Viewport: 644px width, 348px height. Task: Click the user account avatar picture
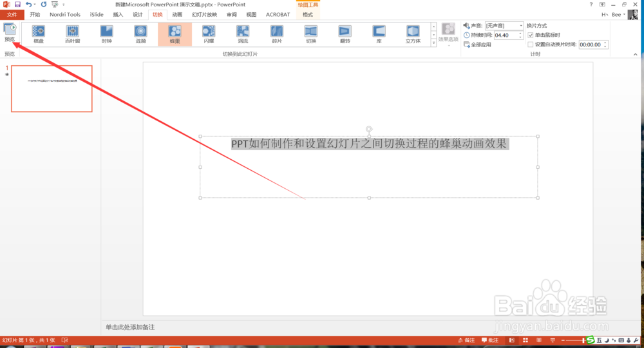pyautogui.click(x=633, y=14)
